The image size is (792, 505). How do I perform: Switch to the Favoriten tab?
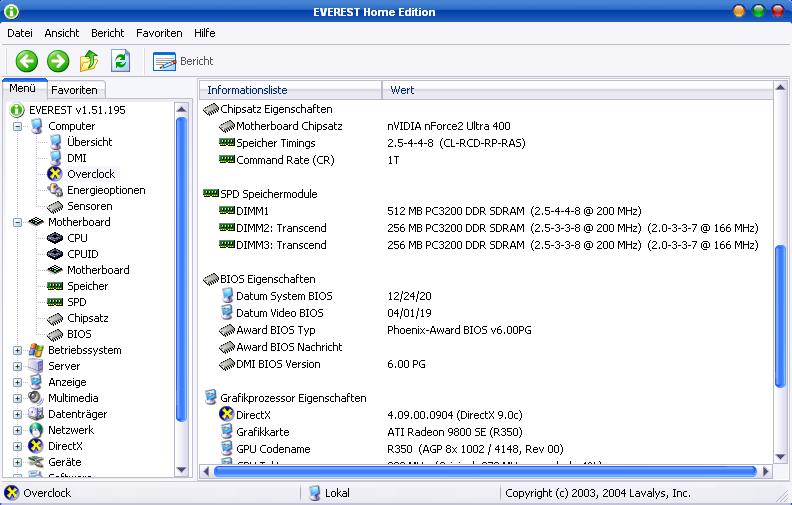pyautogui.click(x=75, y=90)
